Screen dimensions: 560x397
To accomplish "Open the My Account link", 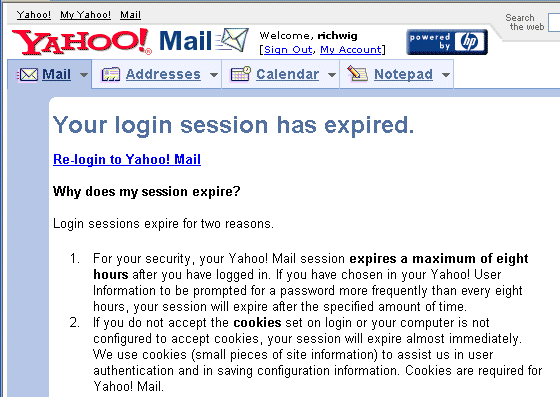I will point(351,50).
